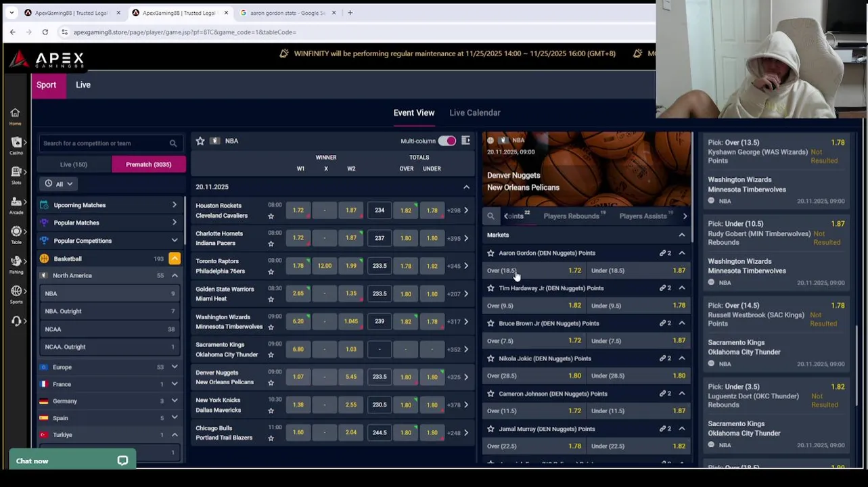The image size is (868, 487).
Task: Reload the page with the browser refresh icon
Action: [45, 32]
